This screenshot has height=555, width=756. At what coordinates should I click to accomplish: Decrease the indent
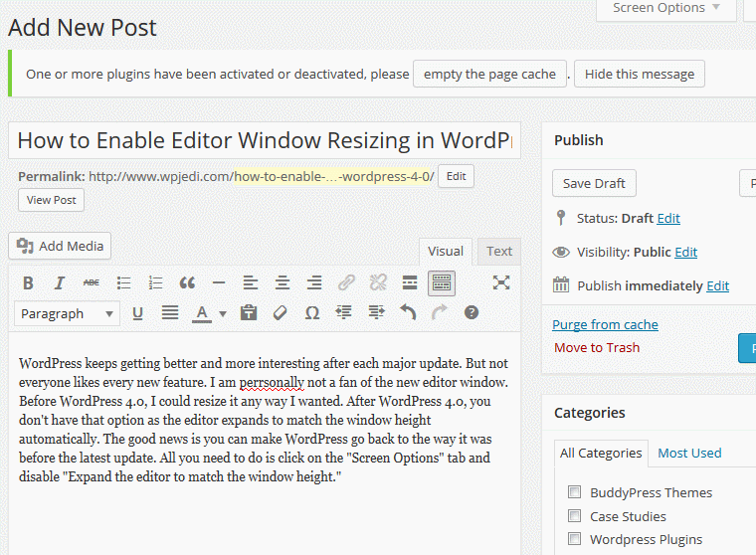(344, 313)
